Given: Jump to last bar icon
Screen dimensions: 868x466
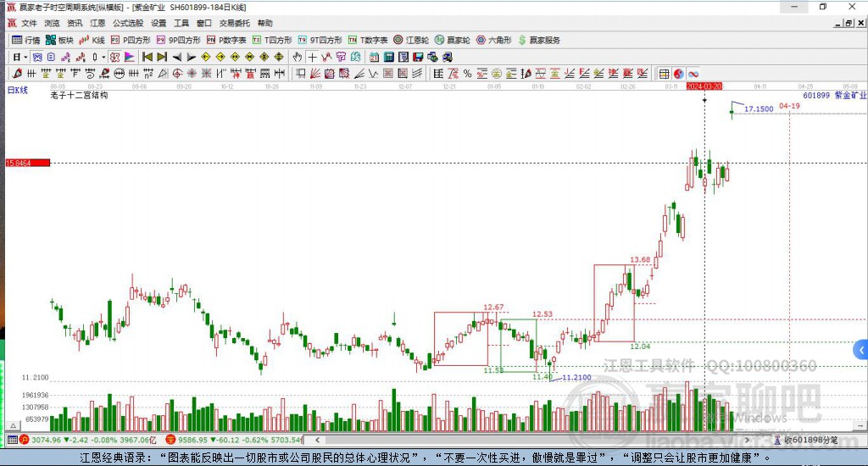Looking at the screenshot, I should 162,57.
